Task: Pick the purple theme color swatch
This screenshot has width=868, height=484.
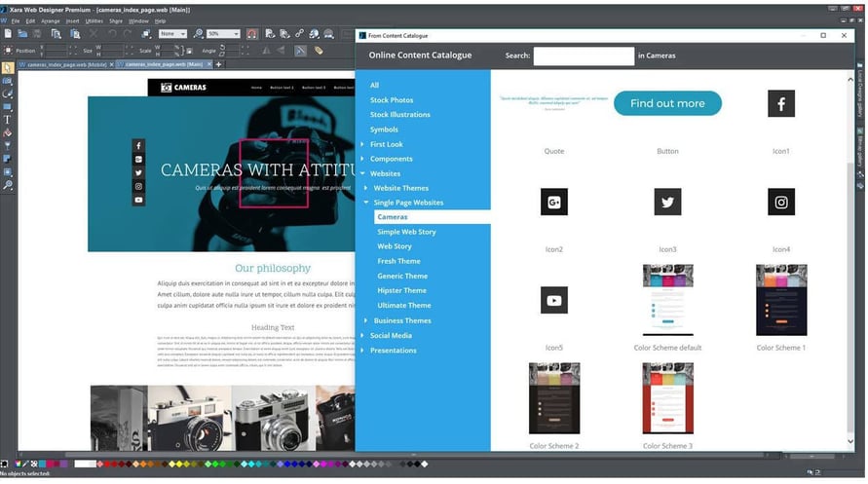Action: [63, 465]
